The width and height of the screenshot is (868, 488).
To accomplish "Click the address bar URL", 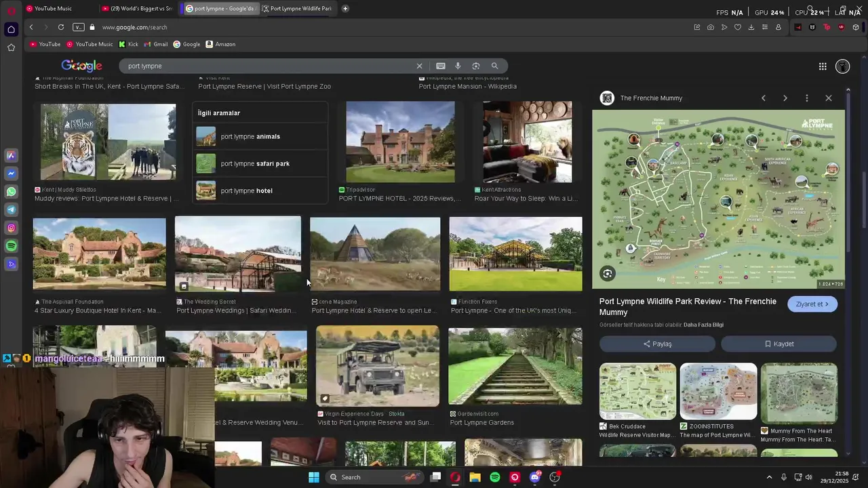I will (134, 27).
